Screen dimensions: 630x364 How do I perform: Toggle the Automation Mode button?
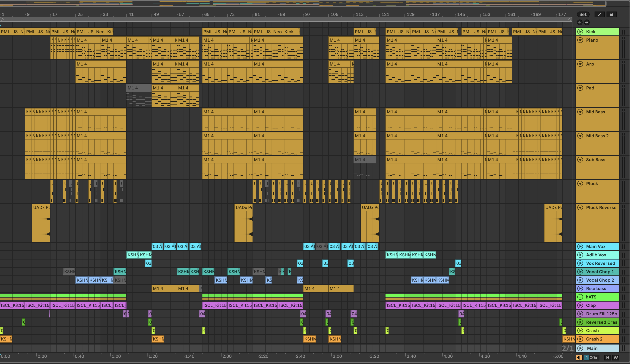(x=599, y=14)
